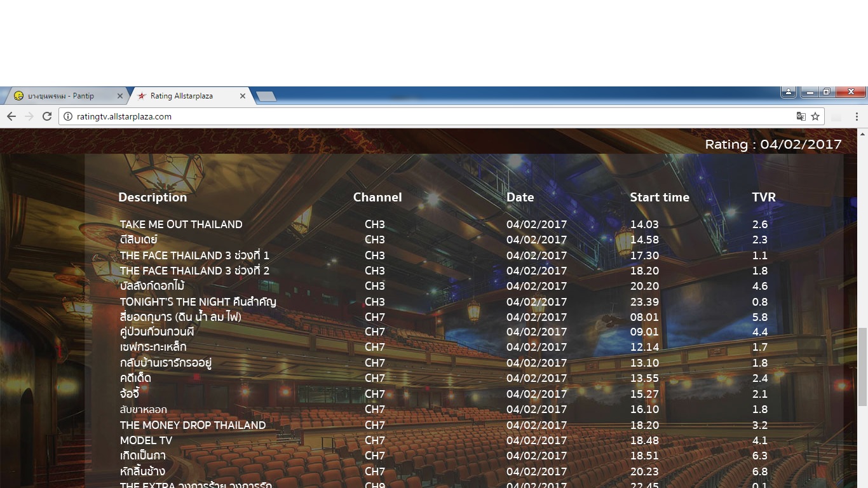The height and width of the screenshot is (488, 868).
Task: Close the Pantip tab
Action: click(x=120, y=96)
